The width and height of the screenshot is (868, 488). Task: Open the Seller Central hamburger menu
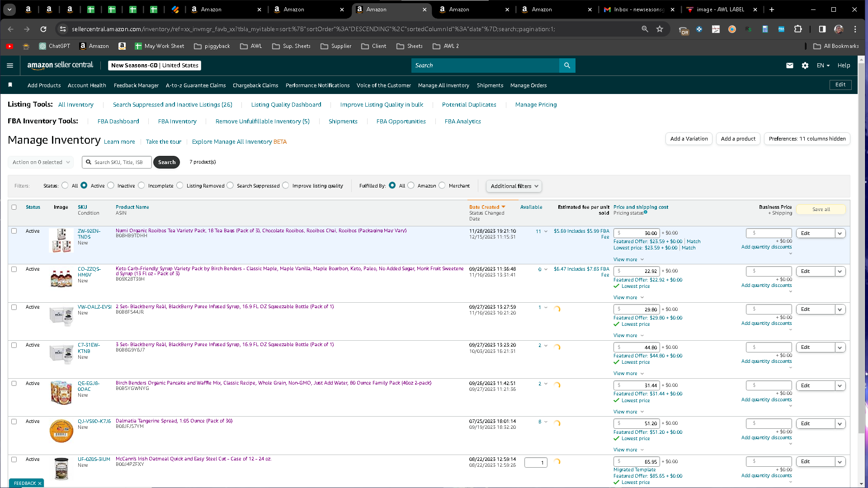pos(10,66)
